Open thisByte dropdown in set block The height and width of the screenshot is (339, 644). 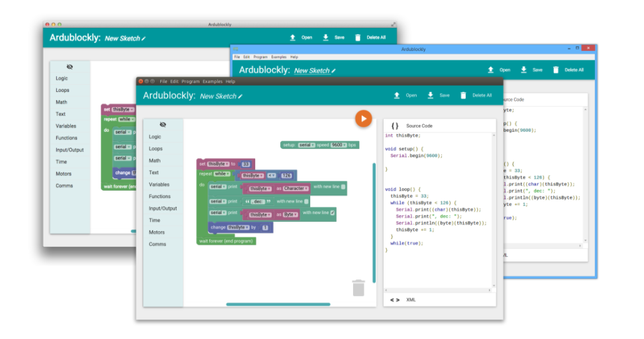[x=218, y=164]
